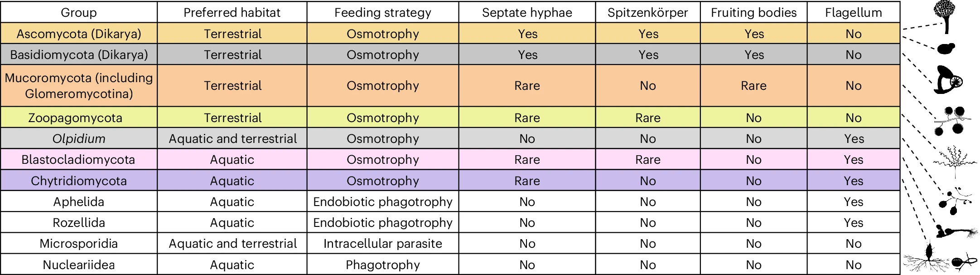
Task: Click the italic Olpidium group cell
Action: pos(79,138)
